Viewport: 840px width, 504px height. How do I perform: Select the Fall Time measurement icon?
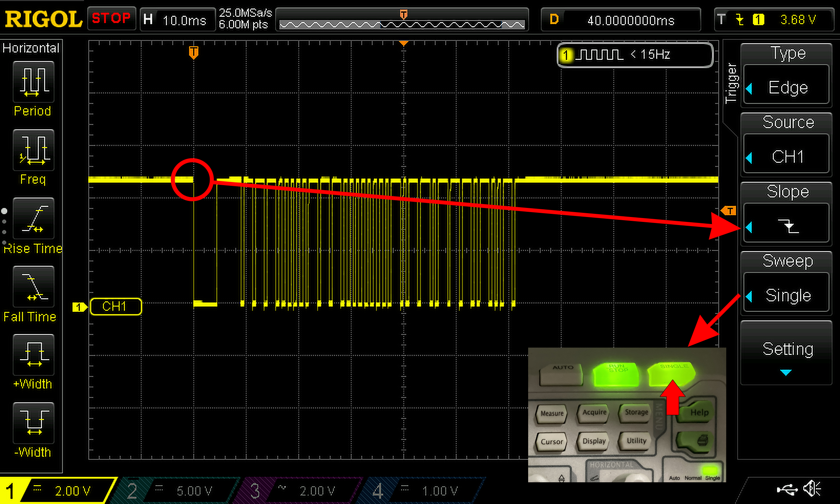pyautogui.click(x=34, y=287)
